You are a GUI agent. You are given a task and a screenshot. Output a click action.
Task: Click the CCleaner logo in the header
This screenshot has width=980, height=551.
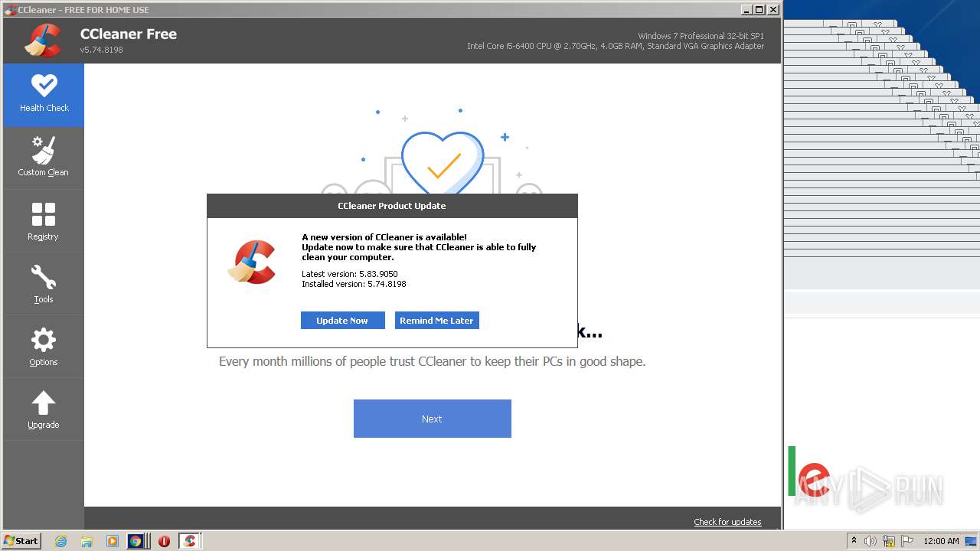point(43,41)
